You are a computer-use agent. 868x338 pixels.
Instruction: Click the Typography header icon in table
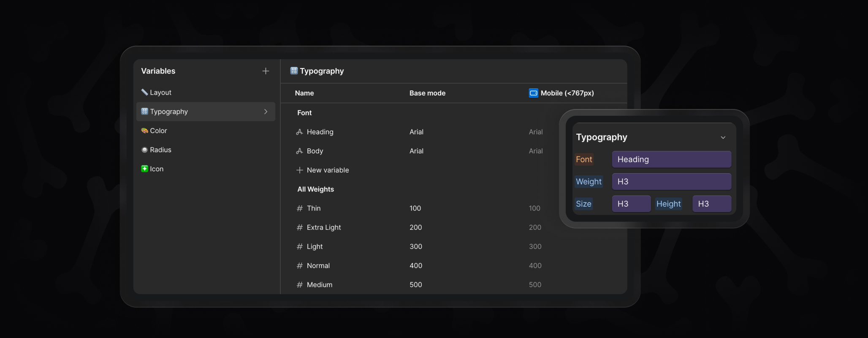tap(294, 71)
